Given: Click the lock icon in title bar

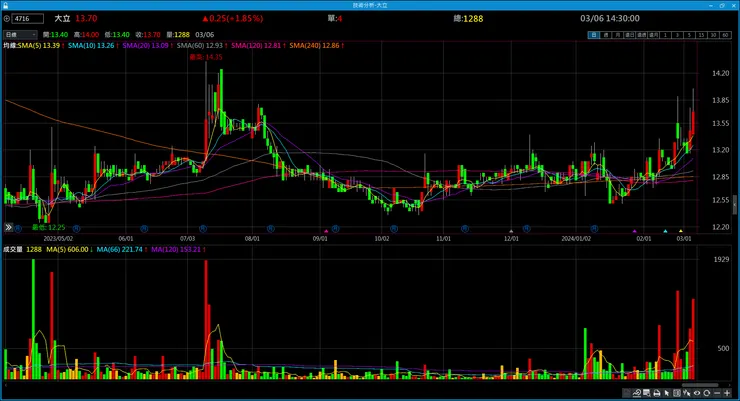Looking at the screenshot, I should (x=5, y=5).
